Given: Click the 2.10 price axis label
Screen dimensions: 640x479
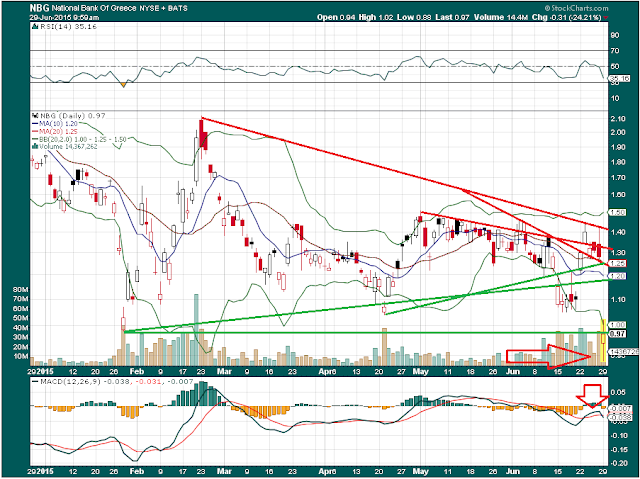Looking at the screenshot, I should click(x=617, y=119).
